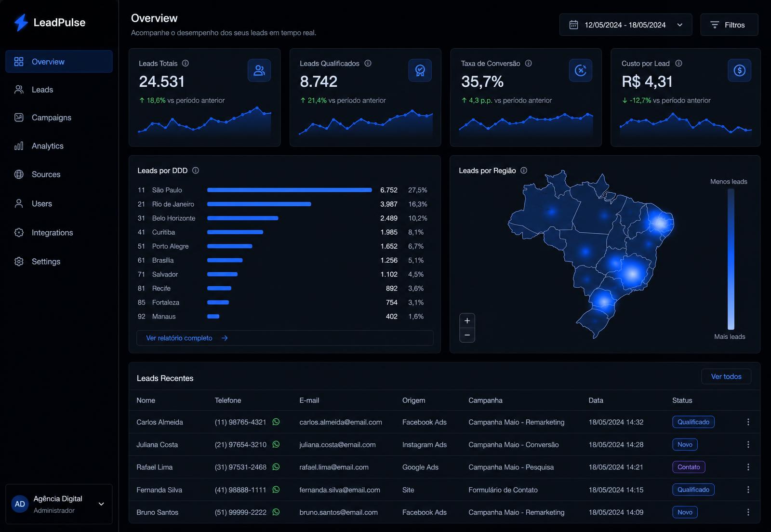The image size is (771, 532).
Task: Click Ver relatório completo link
Action: click(x=285, y=338)
